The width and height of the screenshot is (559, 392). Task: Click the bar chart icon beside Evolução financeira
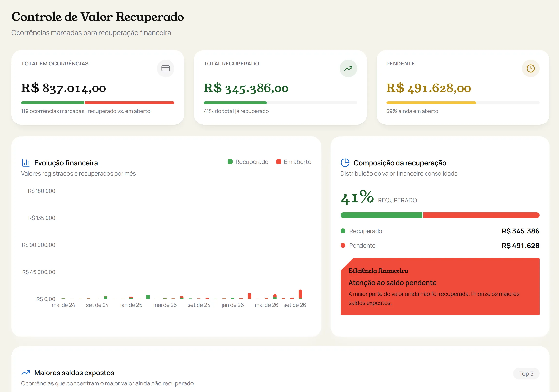[x=26, y=163]
